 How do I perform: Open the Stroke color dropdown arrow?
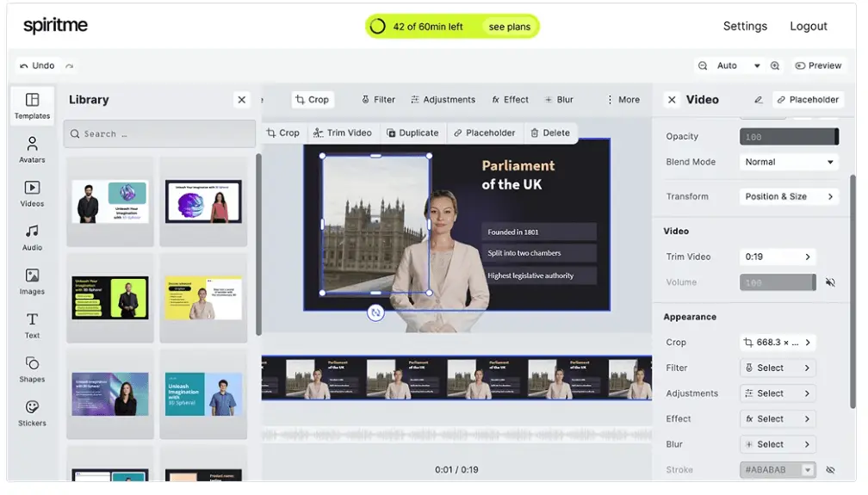[x=809, y=470]
